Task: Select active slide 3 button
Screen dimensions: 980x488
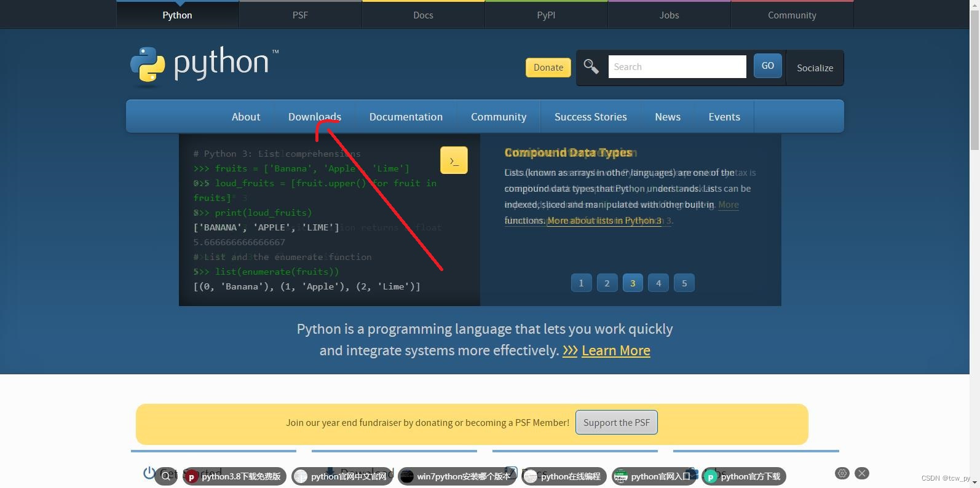Action: 633,283
